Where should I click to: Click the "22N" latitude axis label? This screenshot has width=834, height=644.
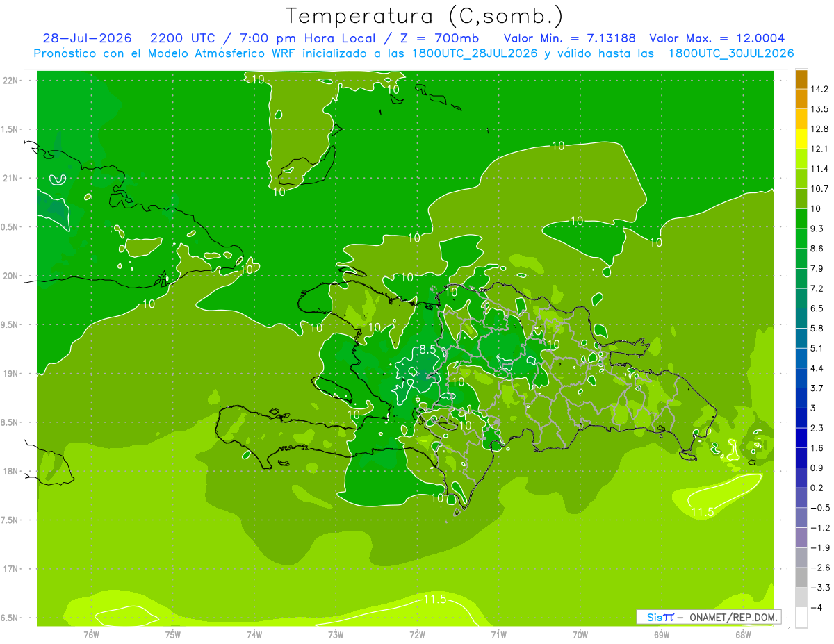pos(10,80)
